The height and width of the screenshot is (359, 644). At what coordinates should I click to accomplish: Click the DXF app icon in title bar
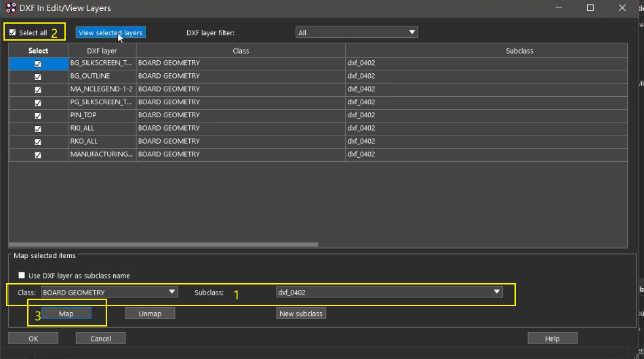[12, 8]
